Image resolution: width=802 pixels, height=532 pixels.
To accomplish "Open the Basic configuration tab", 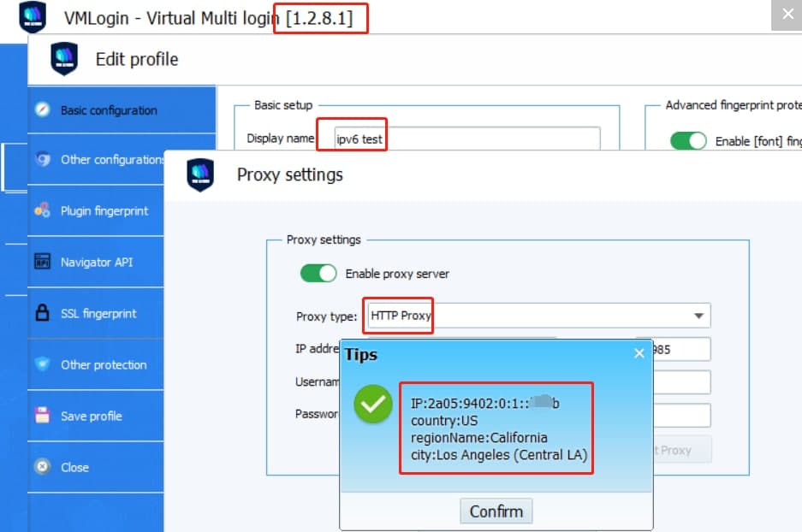I will (x=109, y=110).
